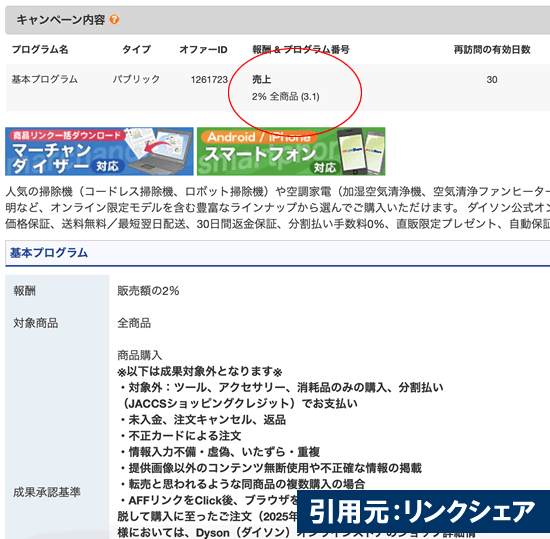Viewport: 550px width, 539px height.
Task: Click the 売上 reward label
Action: [x=261, y=79]
